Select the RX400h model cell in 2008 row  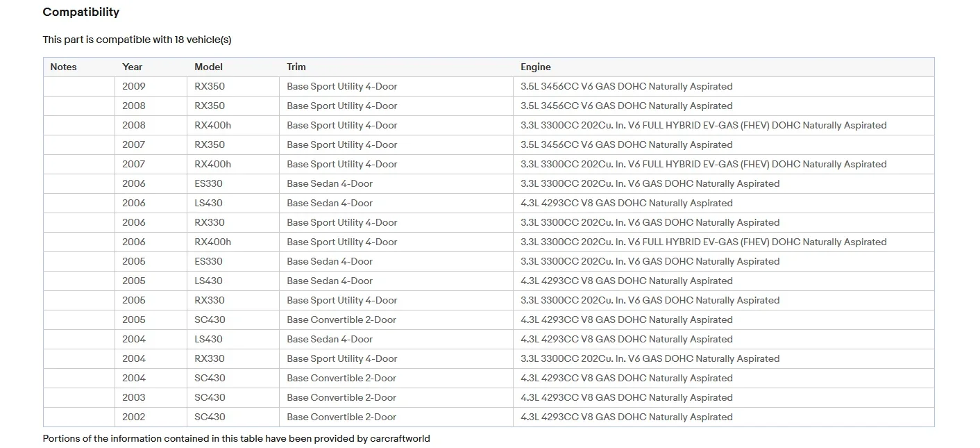(x=233, y=126)
